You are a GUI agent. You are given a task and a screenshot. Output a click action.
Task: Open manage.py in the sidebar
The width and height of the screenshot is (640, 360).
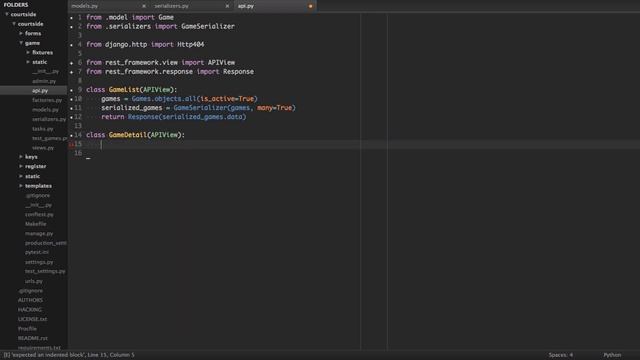[39, 233]
